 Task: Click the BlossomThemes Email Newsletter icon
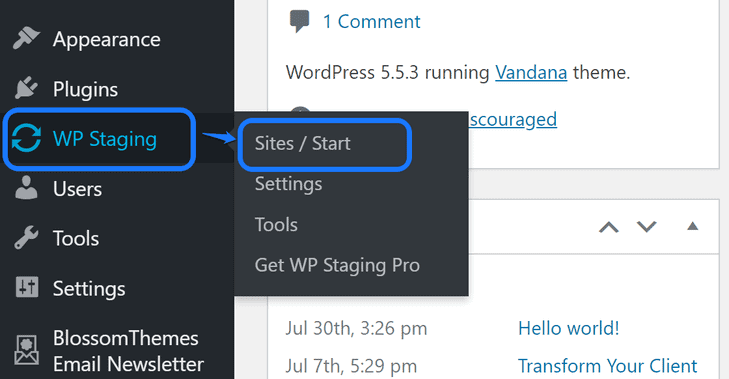point(26,350)
